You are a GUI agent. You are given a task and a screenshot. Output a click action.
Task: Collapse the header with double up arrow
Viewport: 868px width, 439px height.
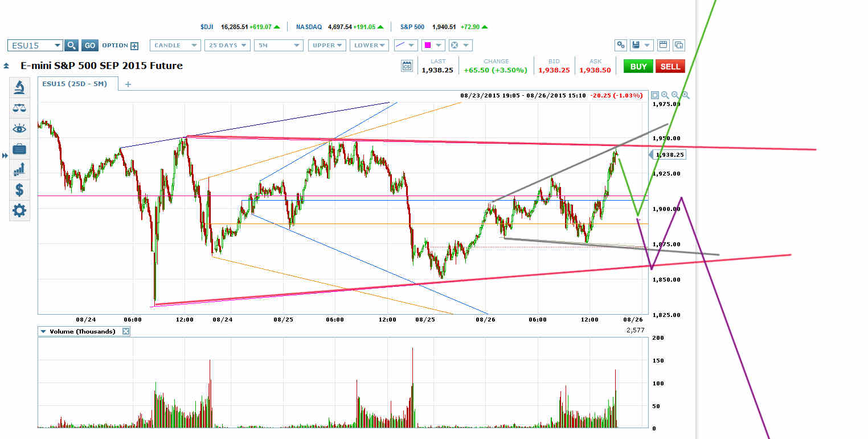pyautogui.click(x=6, y=66)
